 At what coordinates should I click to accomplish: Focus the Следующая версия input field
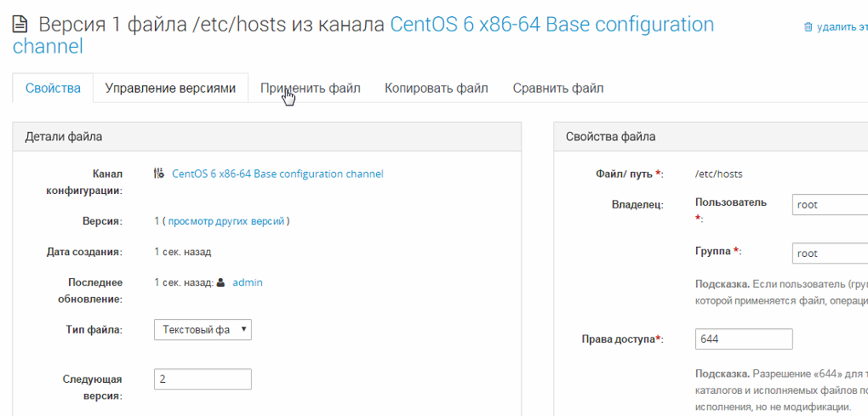click(x=203, y=379)
